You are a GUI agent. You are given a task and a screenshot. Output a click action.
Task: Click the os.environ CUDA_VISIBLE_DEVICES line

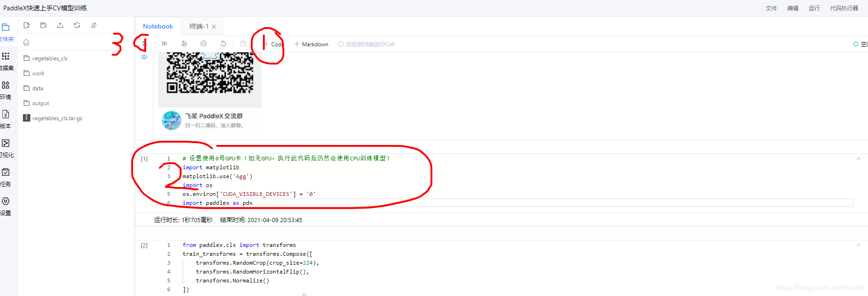point(249,194)
